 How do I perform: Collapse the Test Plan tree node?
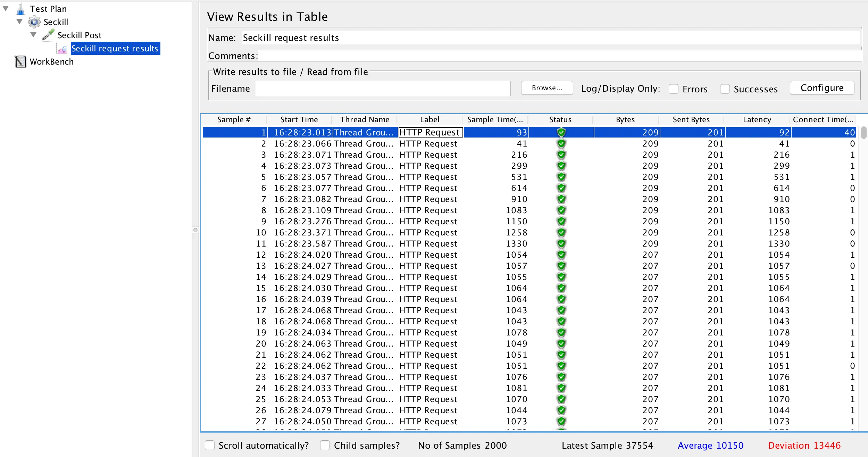[x=6, y=8]
